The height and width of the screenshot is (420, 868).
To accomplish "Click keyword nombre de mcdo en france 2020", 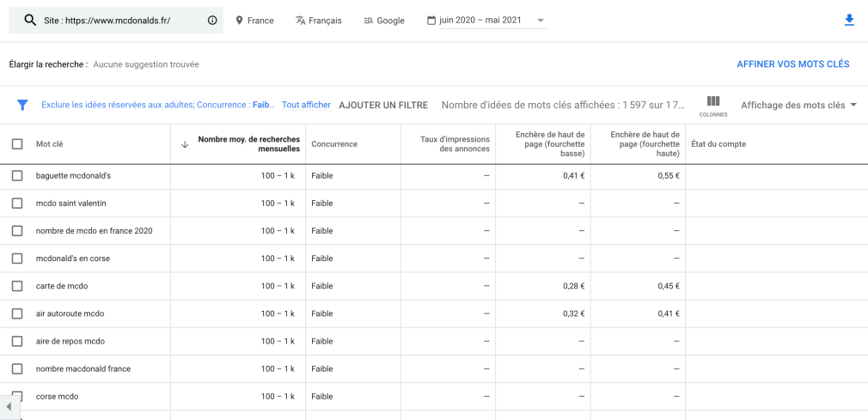I will pyautogui.click(x=95, y=231).
